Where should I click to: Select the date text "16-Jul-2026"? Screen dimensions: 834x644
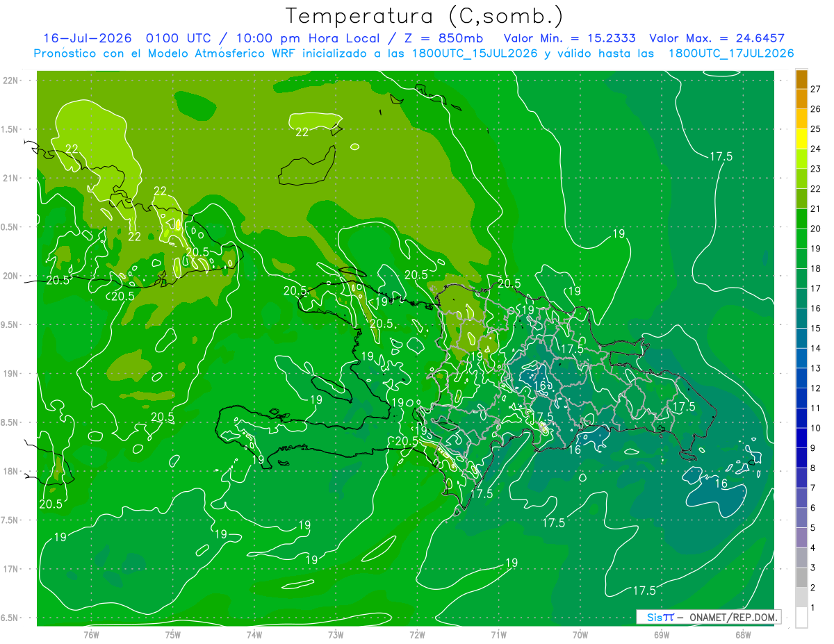coord(88,38)
